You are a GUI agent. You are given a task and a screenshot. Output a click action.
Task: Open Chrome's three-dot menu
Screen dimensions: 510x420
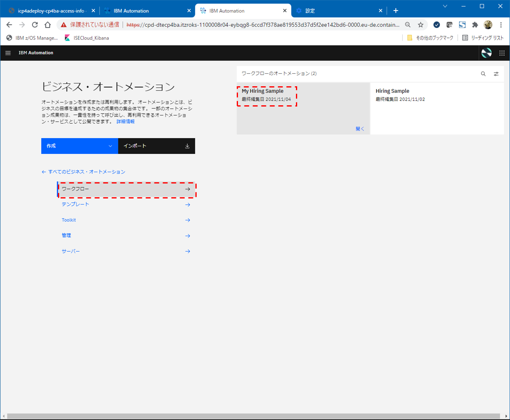(x=501, y=25)
